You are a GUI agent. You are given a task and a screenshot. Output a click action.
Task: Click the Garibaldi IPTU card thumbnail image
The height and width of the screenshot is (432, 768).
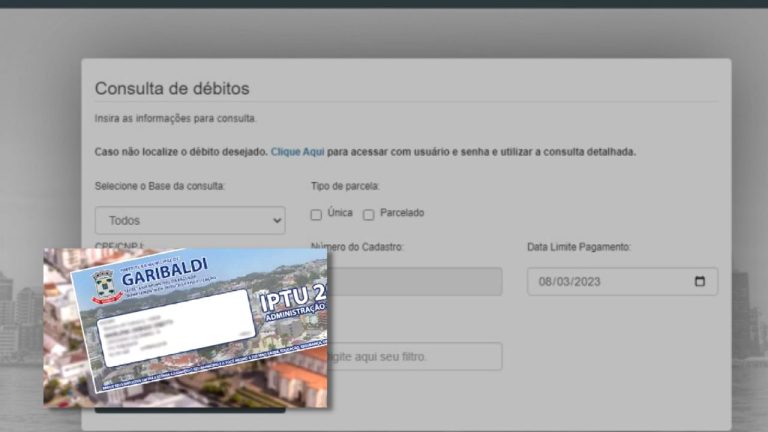pos(185,328)
